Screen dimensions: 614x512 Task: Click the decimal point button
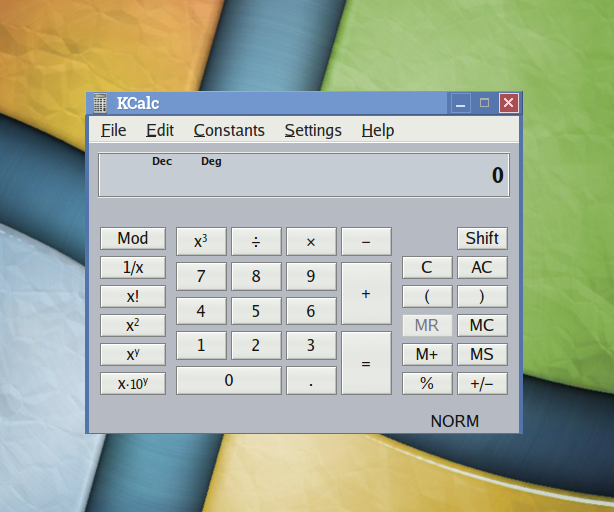tap(311, 380)
